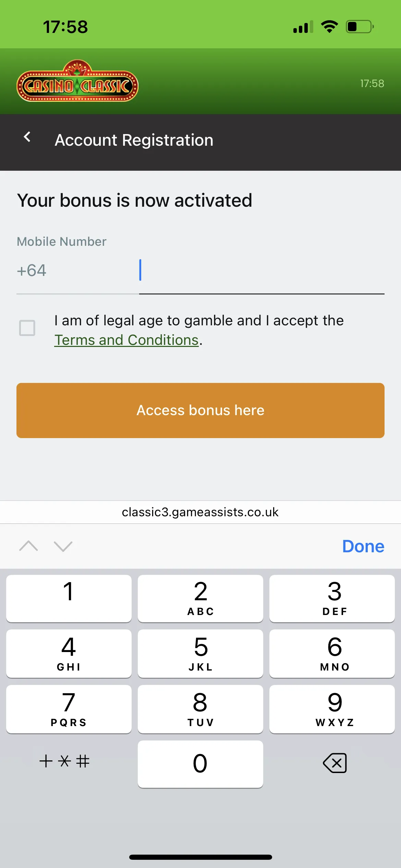Open the Terms and Conditions link

pyautogui.click(x=126, y=340)
